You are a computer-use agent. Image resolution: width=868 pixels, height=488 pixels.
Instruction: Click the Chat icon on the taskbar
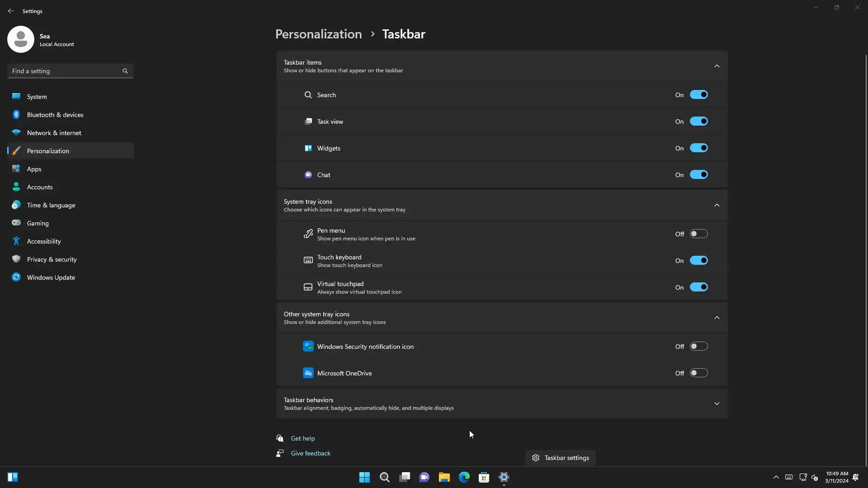click(424, 477)
